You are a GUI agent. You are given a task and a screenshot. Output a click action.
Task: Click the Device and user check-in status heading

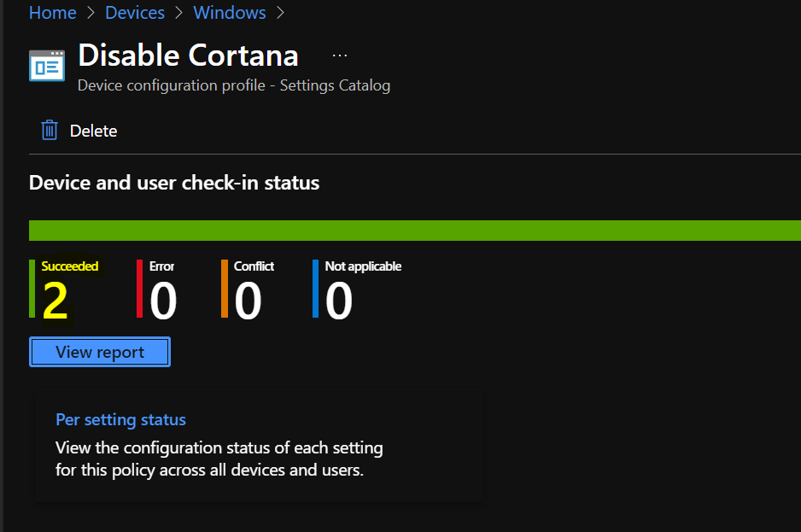(x=174, y=183)
